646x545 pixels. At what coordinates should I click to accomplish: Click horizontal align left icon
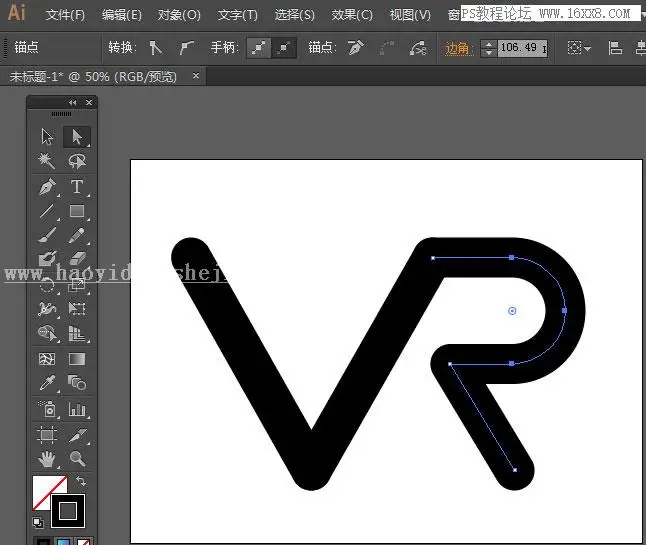click(615, 48)
